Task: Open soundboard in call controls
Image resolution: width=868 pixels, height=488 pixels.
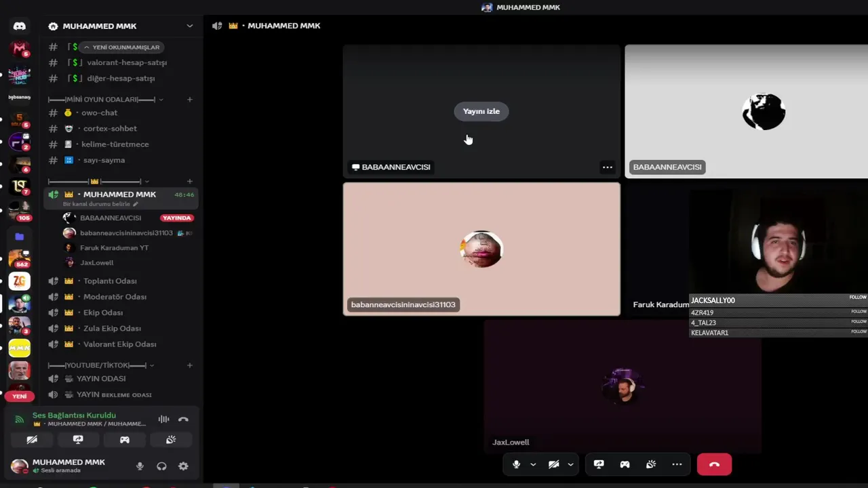Action: coord(651,464)
